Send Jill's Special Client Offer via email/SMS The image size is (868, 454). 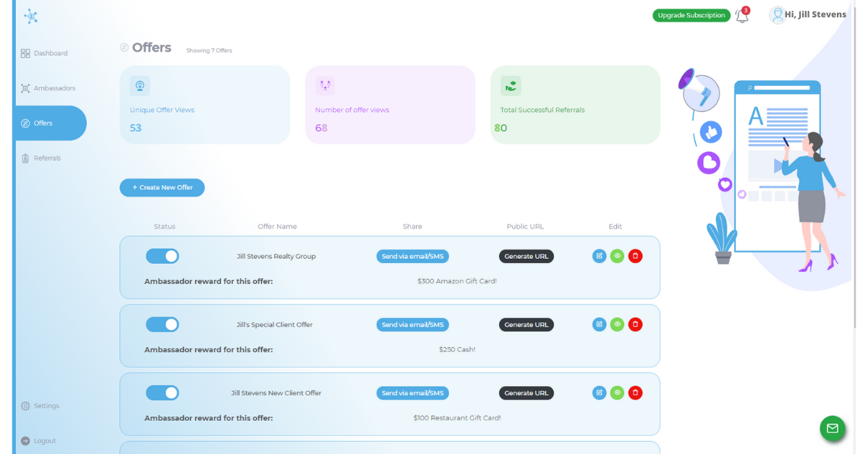coord(412,325)
